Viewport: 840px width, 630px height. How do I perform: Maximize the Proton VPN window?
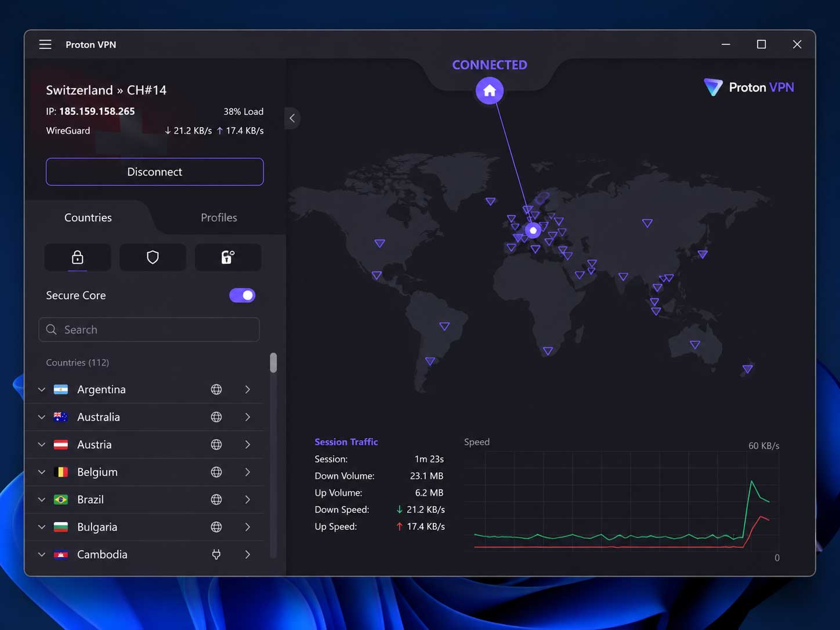click(762, 45)
